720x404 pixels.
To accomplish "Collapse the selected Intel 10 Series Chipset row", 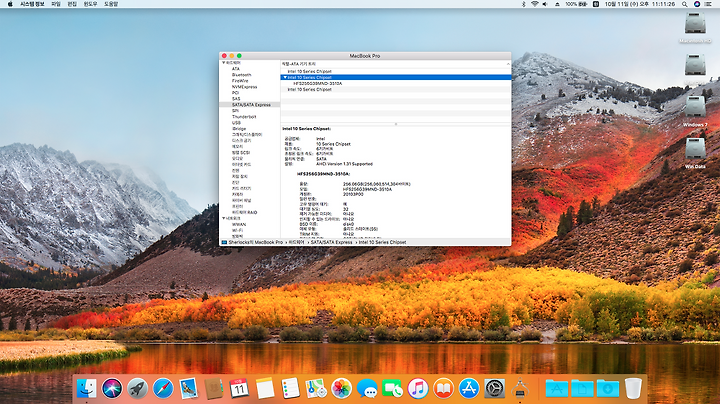I will pos(285,78).
